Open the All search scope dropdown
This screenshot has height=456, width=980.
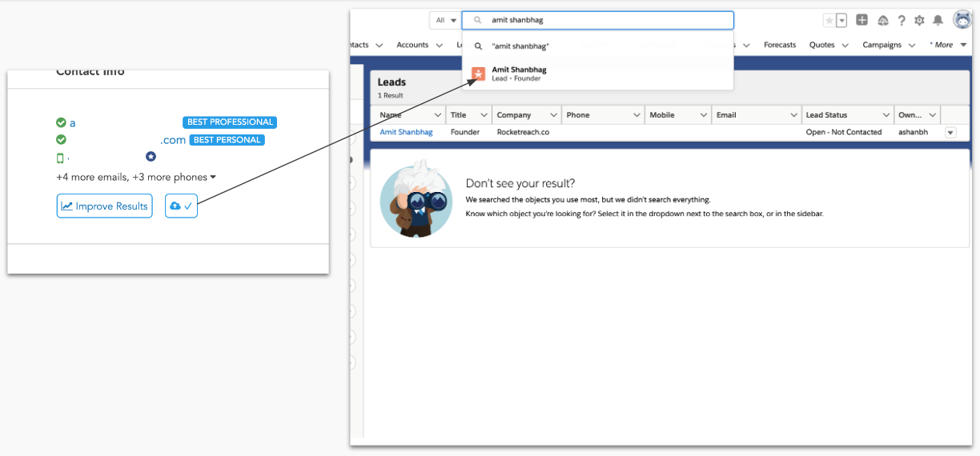click(445, 20)
